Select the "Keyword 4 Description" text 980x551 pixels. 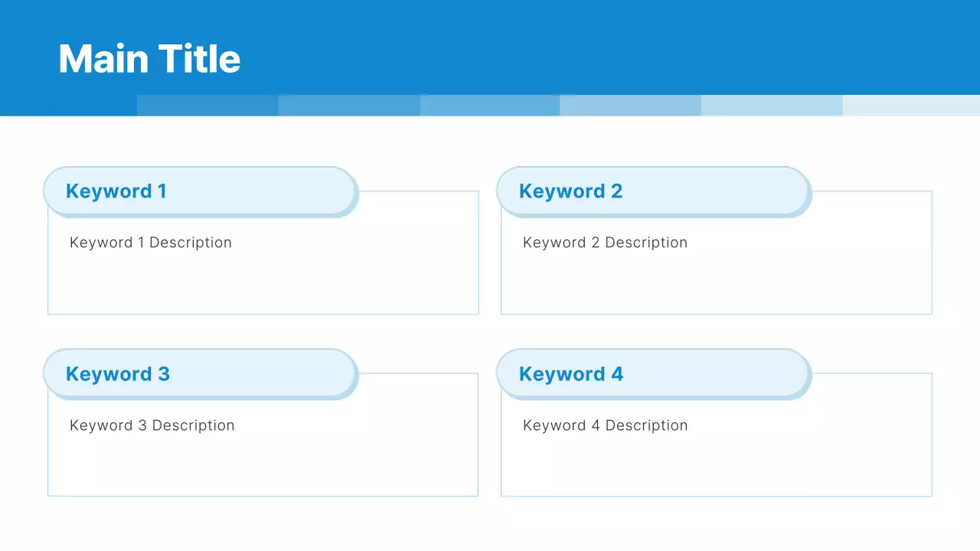click(605, 425)
